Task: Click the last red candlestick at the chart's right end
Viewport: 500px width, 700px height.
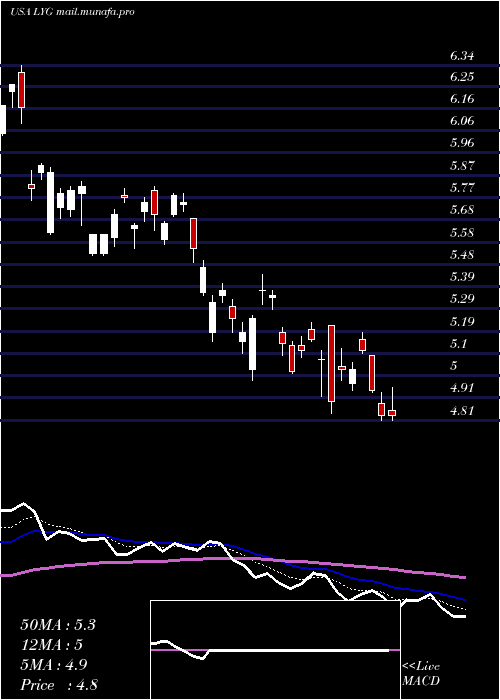Action: 392,413
